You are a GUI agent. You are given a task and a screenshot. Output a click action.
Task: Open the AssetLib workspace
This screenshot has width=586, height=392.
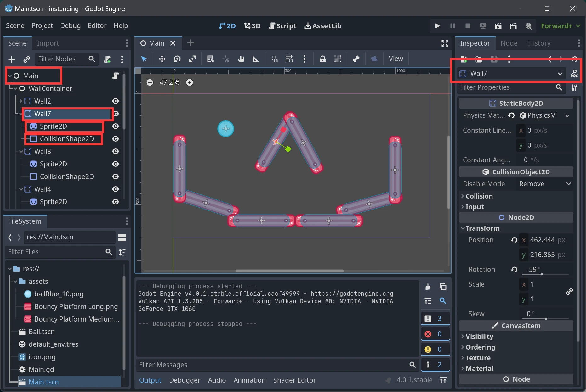(322, 26)
